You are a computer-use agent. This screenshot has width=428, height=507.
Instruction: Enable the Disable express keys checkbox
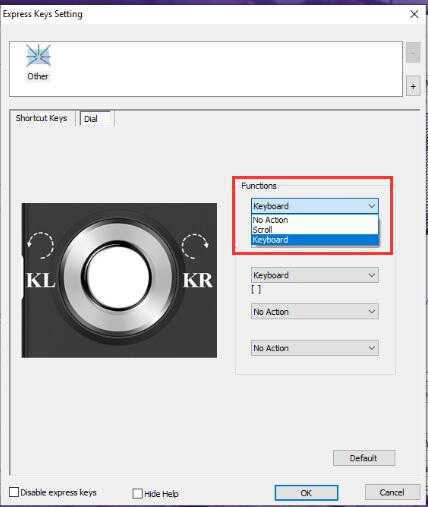tap(14, 492)
